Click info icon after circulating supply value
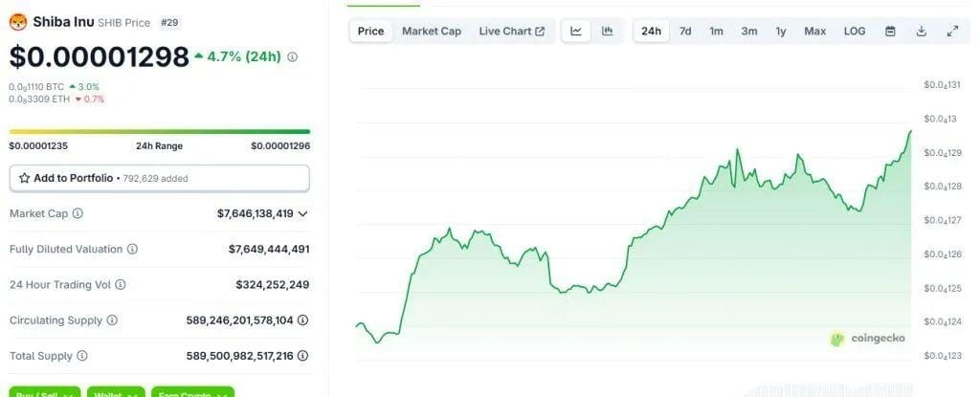This screenshot has height=397, width=980. (302, 320)
